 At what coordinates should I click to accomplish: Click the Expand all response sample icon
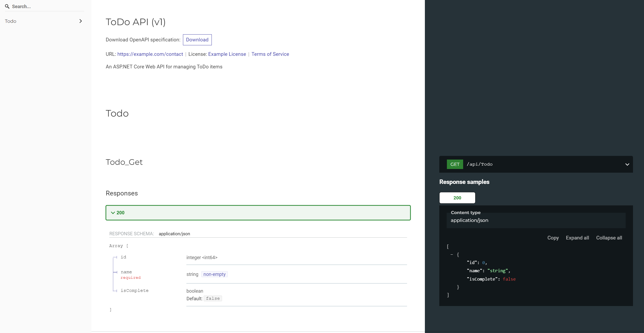[x=577, y=237]
